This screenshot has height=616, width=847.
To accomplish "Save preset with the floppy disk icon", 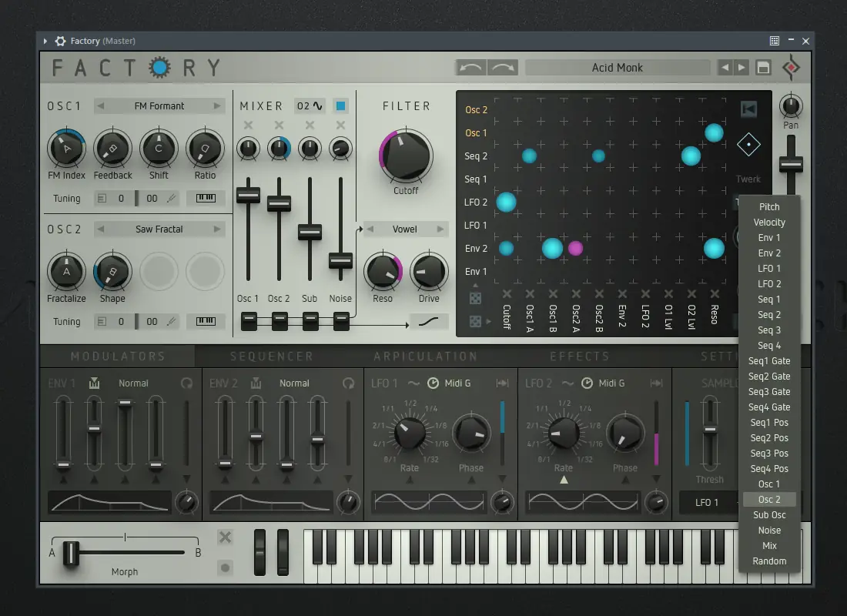I will coord(763,68).
